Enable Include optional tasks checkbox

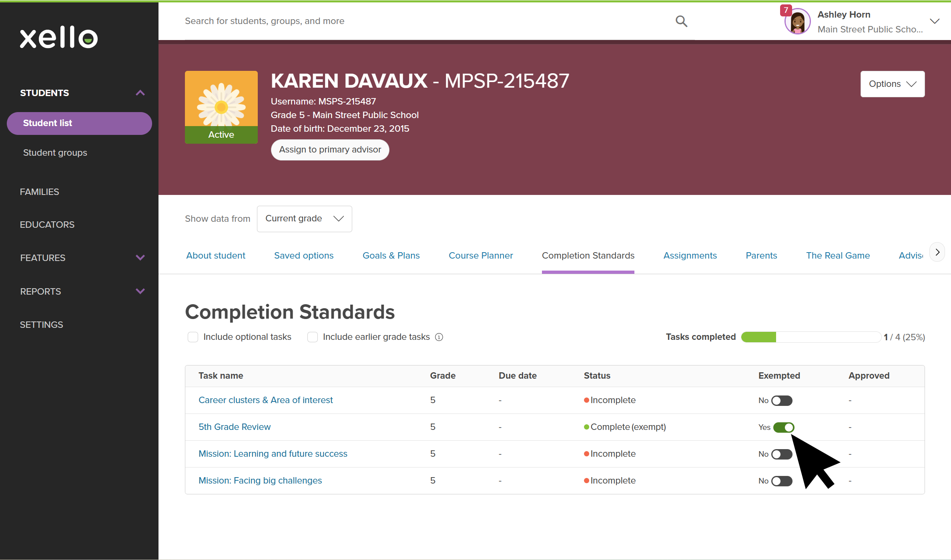click(x=193, y=337)
